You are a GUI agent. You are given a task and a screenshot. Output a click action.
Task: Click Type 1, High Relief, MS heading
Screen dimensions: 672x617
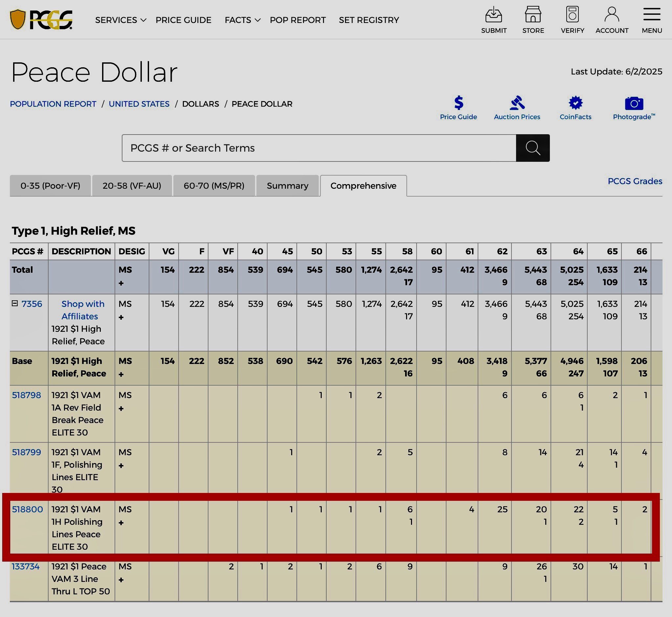coord(74,231)
